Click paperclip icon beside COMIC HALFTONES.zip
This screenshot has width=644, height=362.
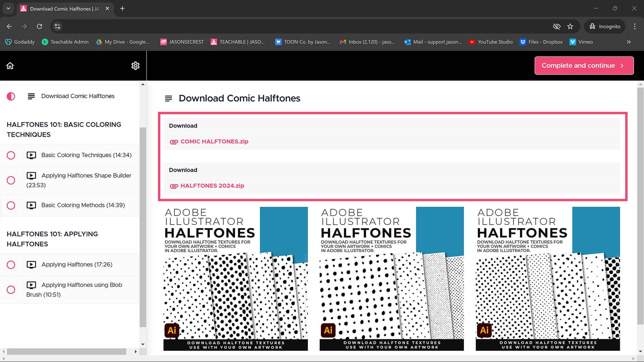tap(174, 142)
